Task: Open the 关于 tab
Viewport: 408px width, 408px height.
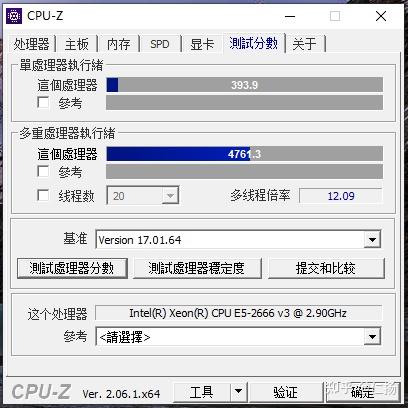Action: (x=304, y=44)
